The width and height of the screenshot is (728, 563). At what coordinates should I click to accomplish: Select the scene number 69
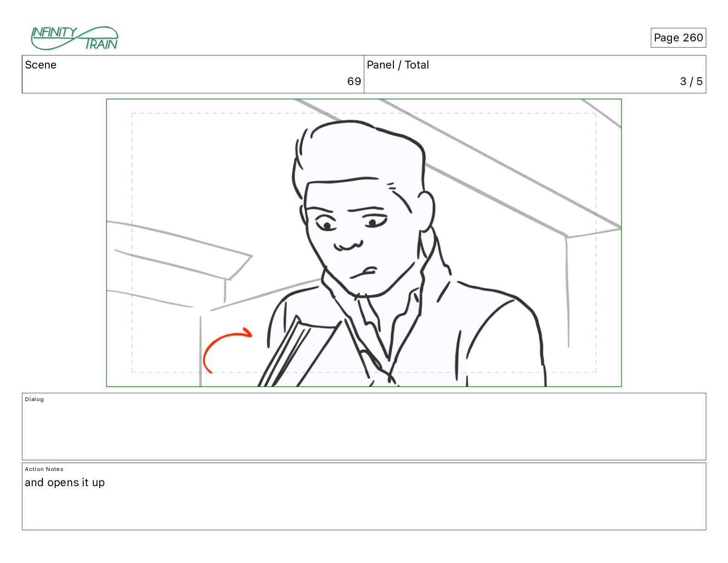[x=354, y=81]
